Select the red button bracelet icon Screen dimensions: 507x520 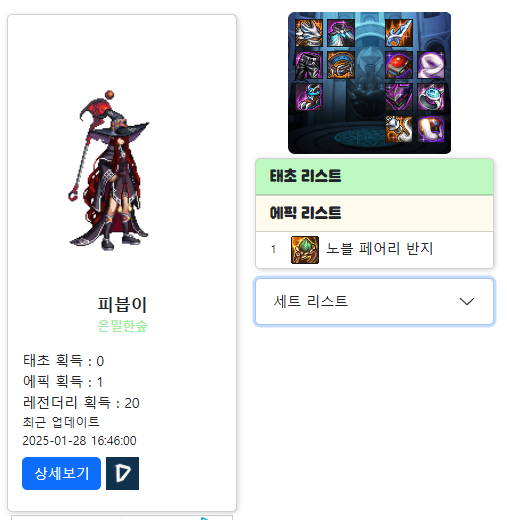(399, 65)
